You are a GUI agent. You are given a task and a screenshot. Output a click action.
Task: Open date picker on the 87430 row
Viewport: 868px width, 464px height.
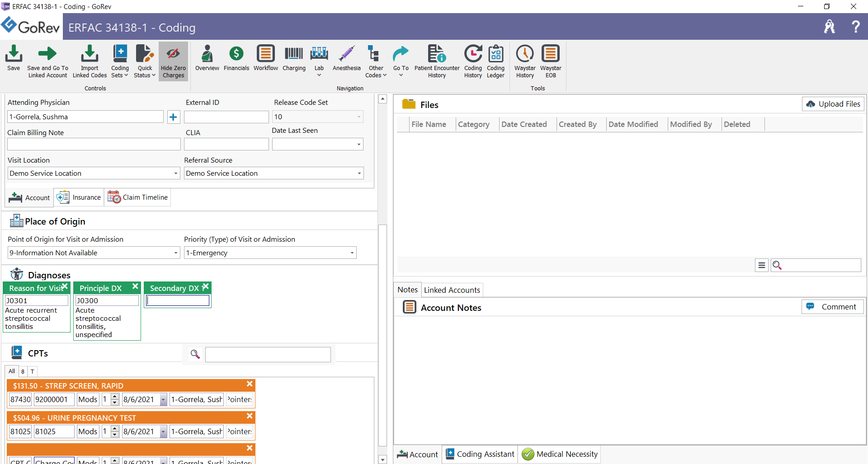tap(163, 399)
